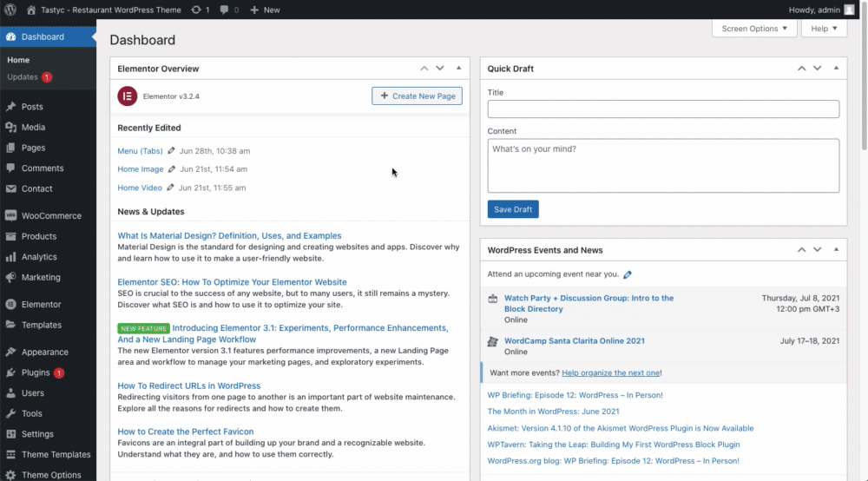Open 'What Is Material Design?' article link
The width and height of the screenshot is (868, 481).
coord(229,235)
